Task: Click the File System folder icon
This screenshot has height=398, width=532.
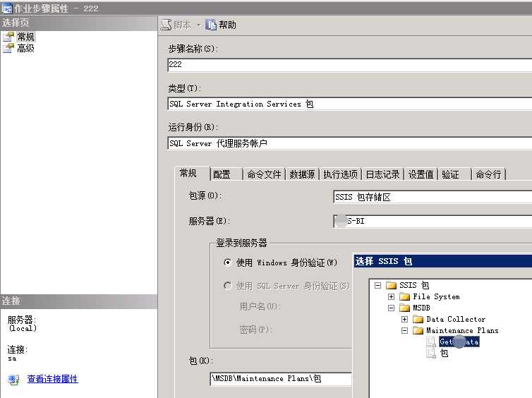Action: [x=404, y=296]
